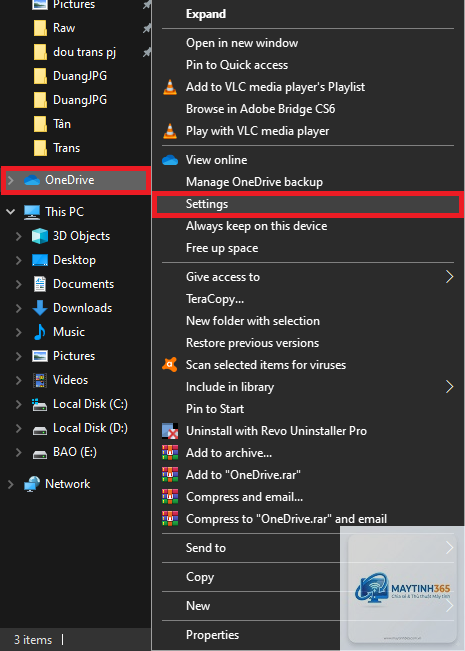
Task: Click WinRAR icon beside Compress and email...
Action: pos(170,497)
